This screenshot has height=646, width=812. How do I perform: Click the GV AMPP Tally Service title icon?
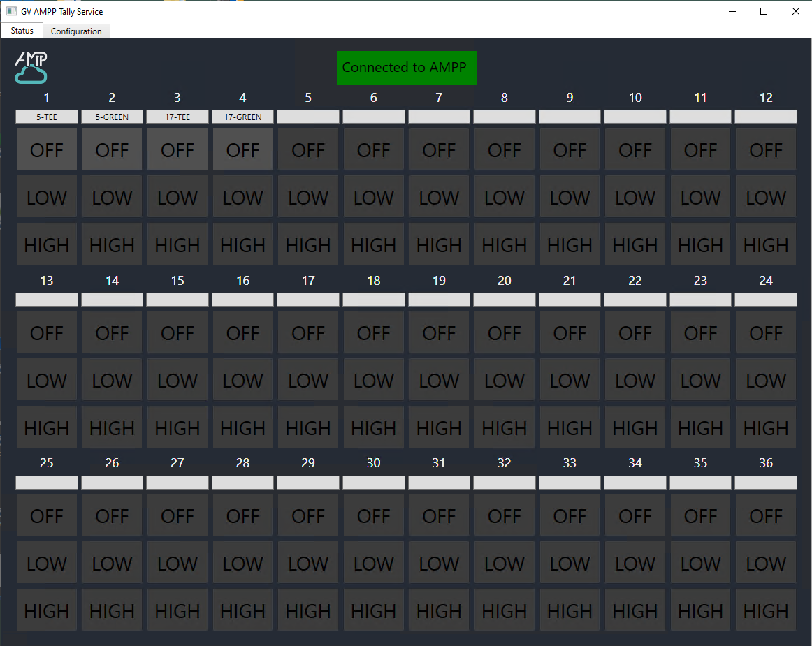tap(11, 11)
